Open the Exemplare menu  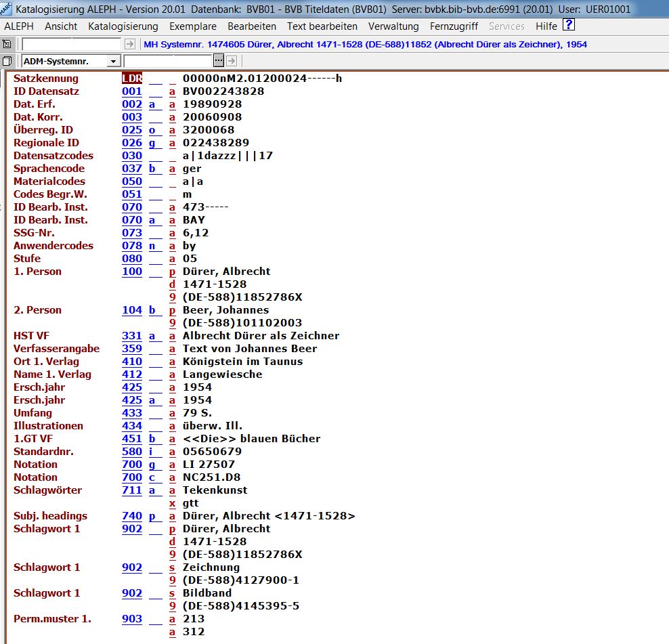193,26
